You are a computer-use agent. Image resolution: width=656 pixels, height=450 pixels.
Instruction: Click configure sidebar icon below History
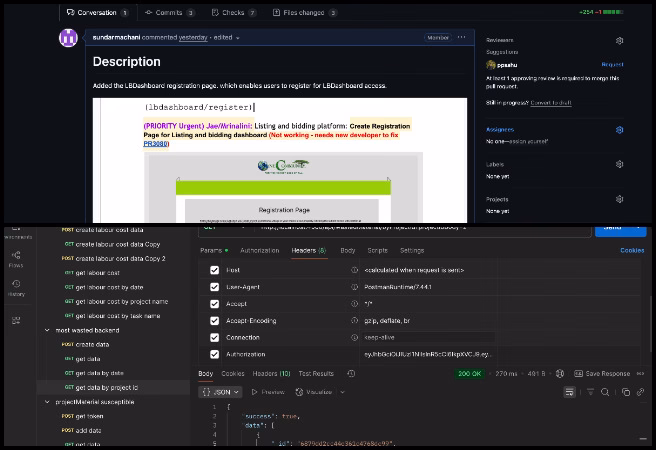coord(16,320)
